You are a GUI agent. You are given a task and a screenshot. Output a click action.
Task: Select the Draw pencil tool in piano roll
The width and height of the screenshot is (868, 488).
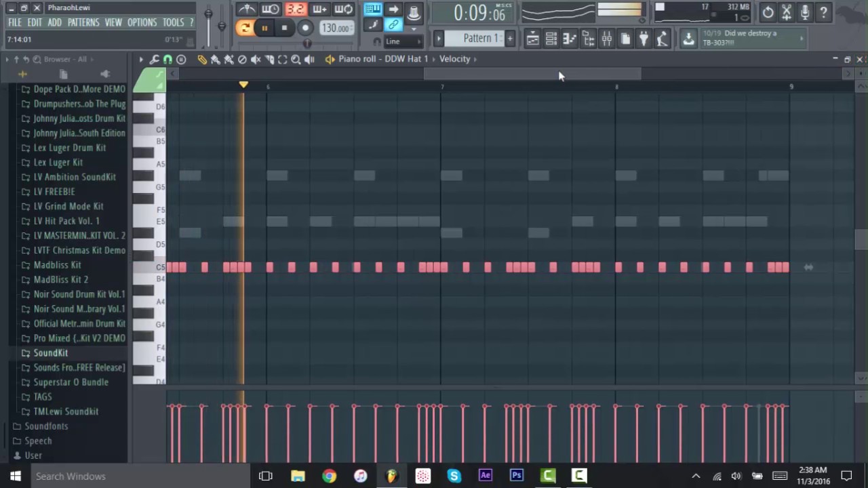pos(202,60)
